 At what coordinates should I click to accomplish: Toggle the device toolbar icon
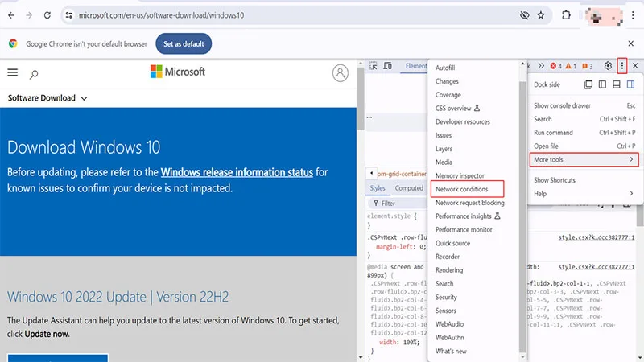pyautogui.click(x=387, y=66)
